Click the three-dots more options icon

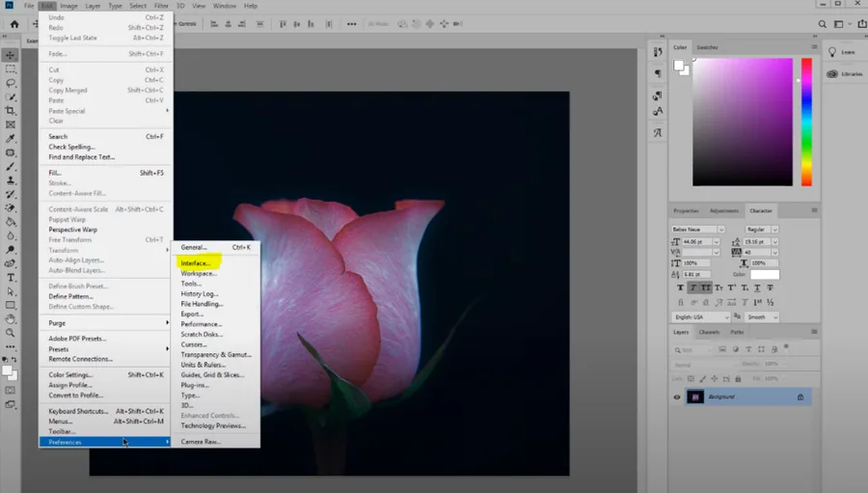[x=351, y=24]
